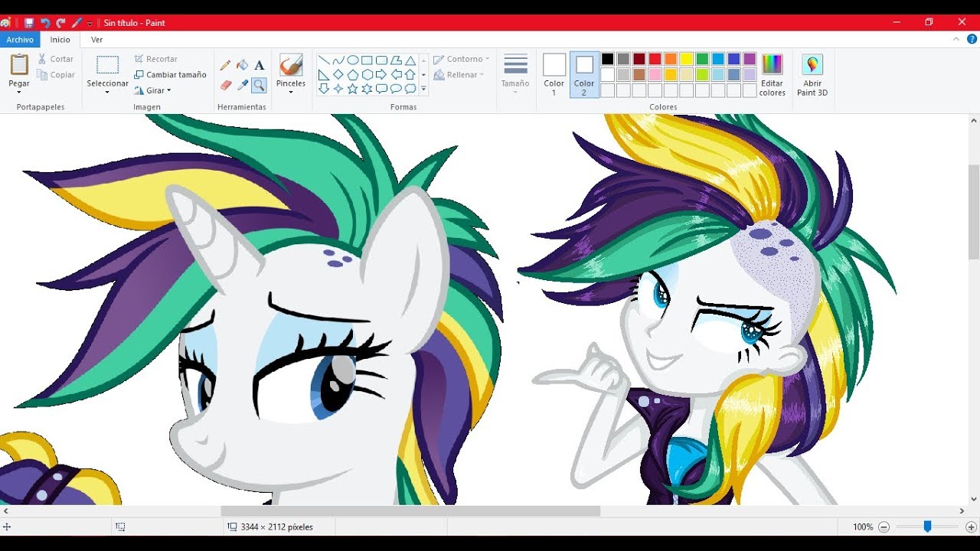Select the Fill with color bucket tool
Screen dimensions: 980x551
pos(242,66)
